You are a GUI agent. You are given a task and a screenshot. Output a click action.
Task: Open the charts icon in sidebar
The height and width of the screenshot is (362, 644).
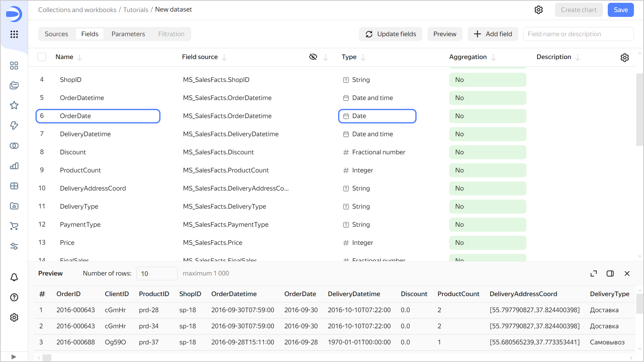point(14,166)
